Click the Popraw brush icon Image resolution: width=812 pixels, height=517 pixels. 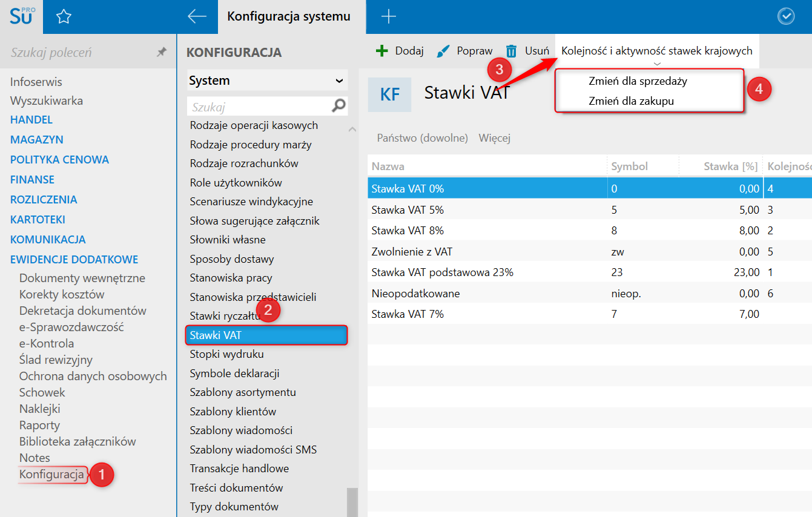click(443, 51)
